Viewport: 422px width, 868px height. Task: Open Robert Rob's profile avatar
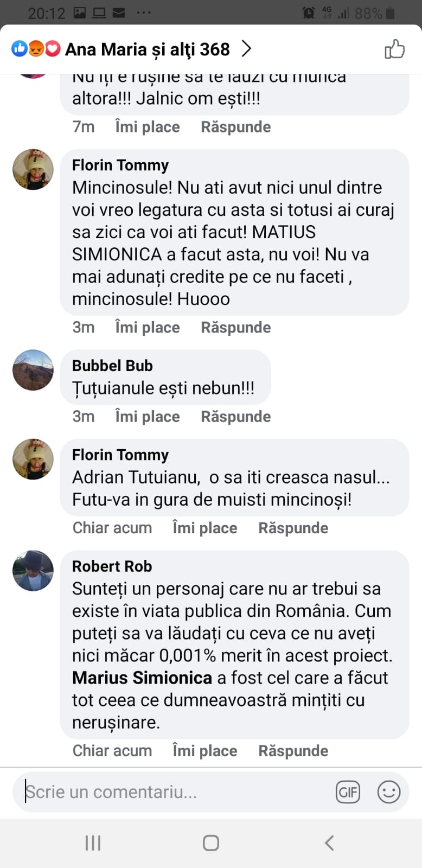point(33,571)
